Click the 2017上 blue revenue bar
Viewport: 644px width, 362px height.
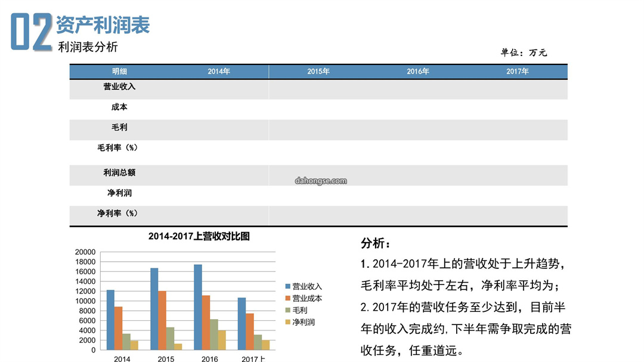[241, 324]
